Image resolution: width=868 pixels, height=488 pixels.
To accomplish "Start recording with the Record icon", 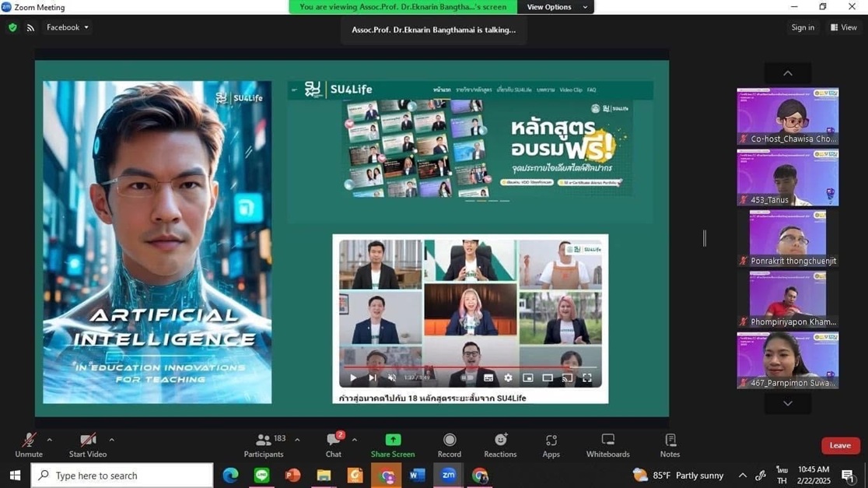I will click(449, 445).
